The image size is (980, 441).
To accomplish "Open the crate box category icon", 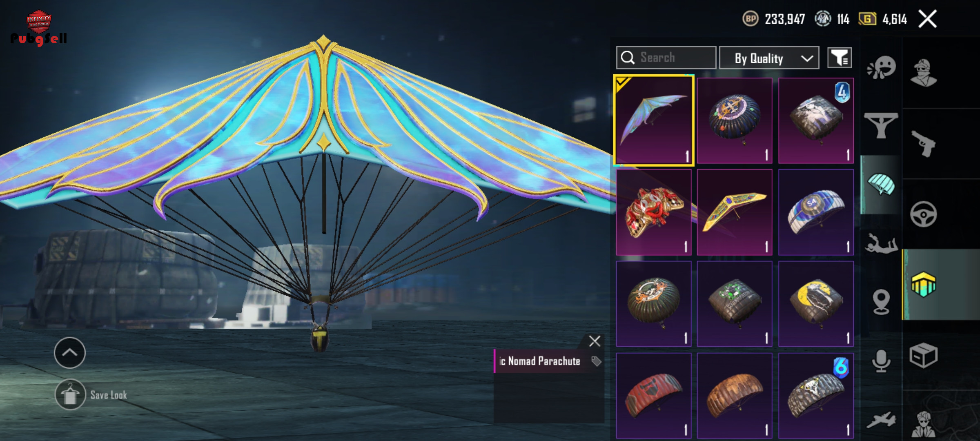I will tap(923, 355).
